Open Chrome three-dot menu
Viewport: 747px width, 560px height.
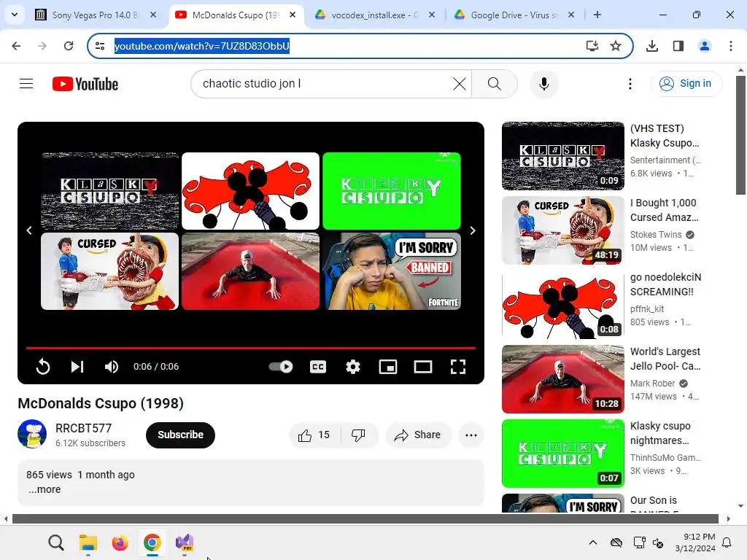coord(731,46)
